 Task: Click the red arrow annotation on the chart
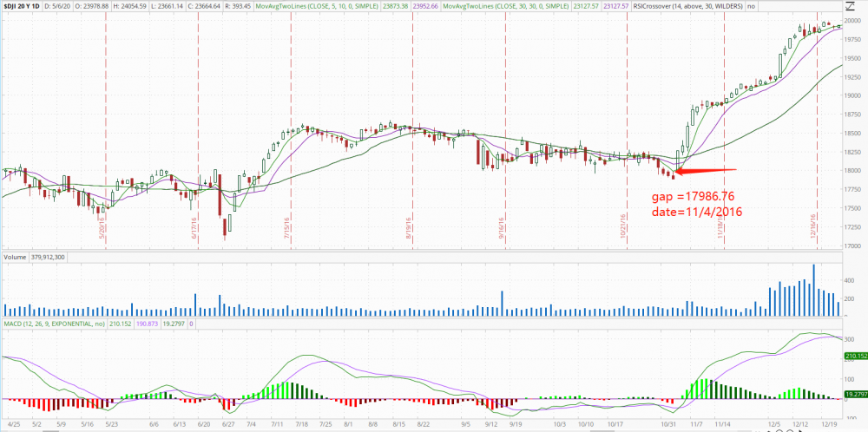[x=705, y=170]
